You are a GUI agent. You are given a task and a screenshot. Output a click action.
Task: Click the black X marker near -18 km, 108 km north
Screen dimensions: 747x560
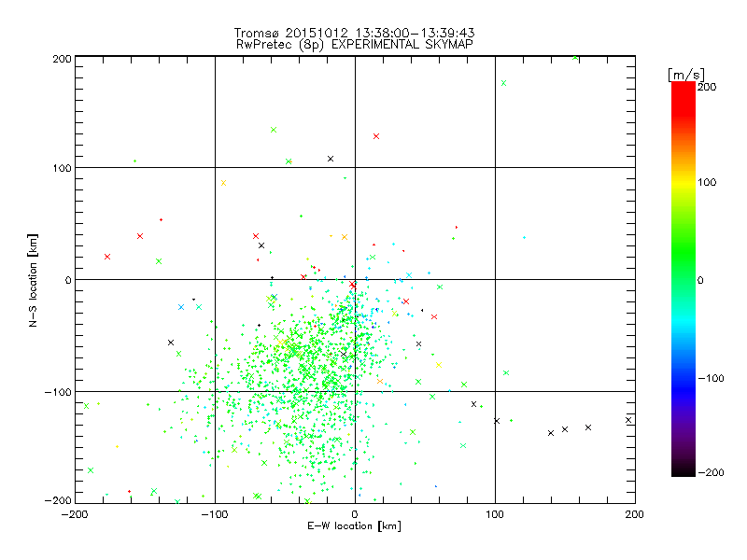pyautogui.click(x=331, y=159)
